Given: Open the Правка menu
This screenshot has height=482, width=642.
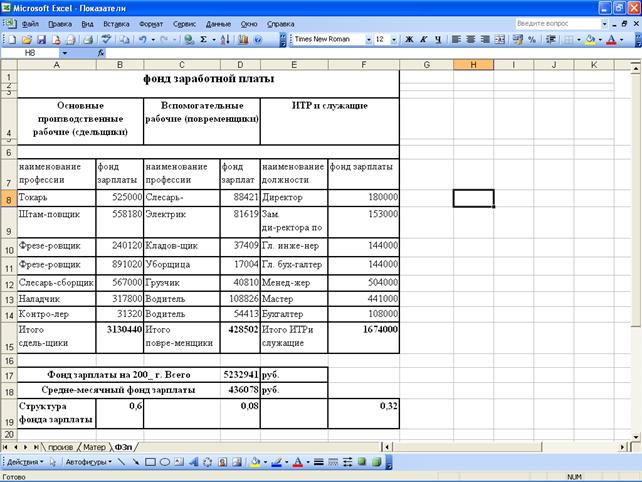Looking at the screenshot, I should pos(60,24).
